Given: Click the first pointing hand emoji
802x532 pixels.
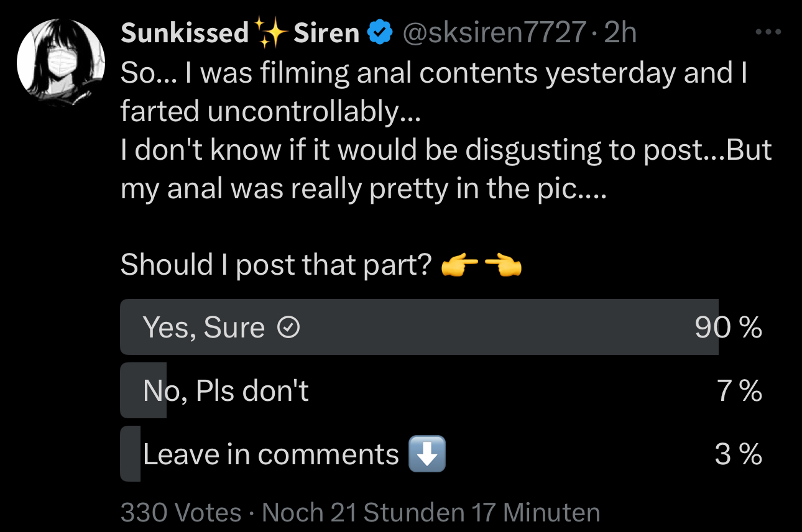Looking at the screenshot, I should point(459,266).
